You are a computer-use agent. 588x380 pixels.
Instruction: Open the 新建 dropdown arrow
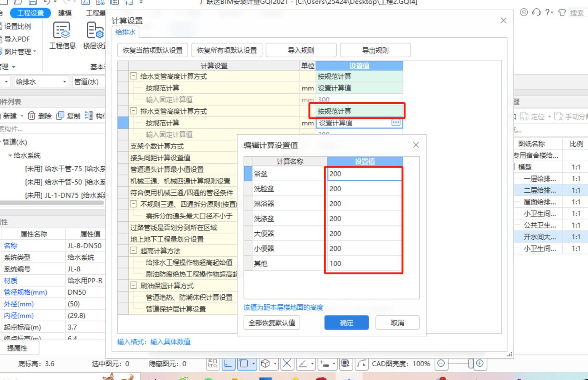[x=22, y=116]
